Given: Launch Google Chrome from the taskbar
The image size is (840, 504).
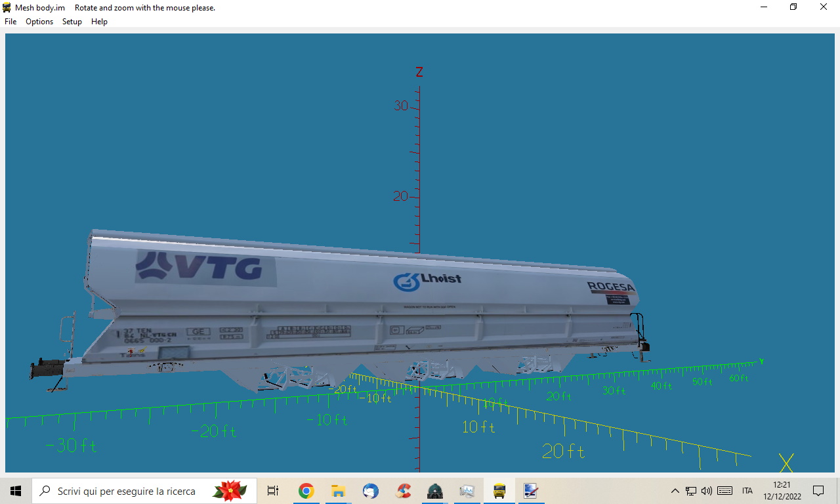Looking at the screenshot, I should [x=306, y=491].
